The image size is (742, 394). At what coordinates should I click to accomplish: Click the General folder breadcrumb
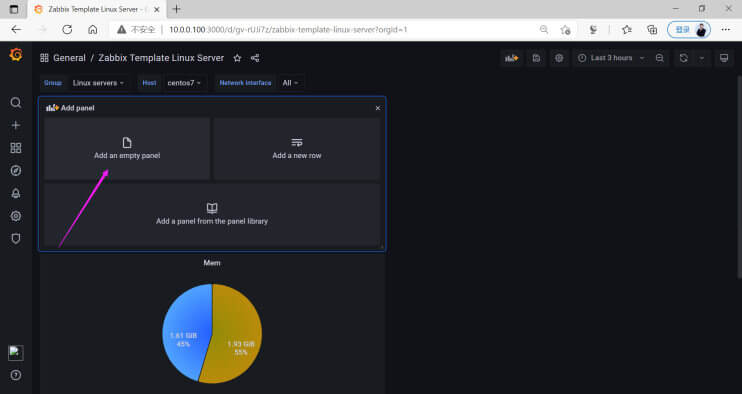coord(69,58)
